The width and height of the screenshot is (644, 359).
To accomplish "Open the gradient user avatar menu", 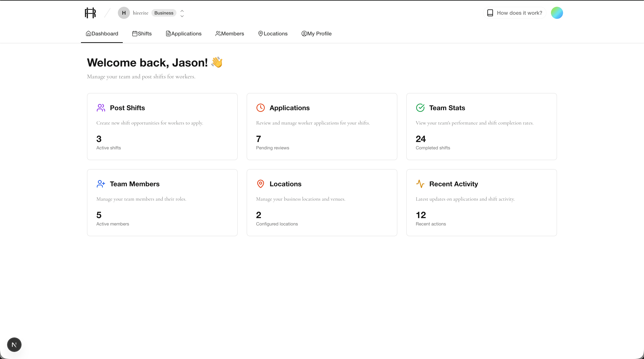I will click(557, 13).
